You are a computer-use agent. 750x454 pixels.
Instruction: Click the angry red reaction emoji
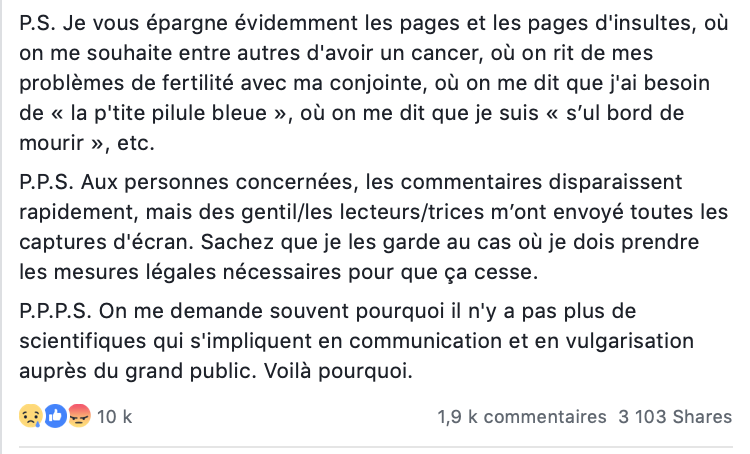click(79, 416)
